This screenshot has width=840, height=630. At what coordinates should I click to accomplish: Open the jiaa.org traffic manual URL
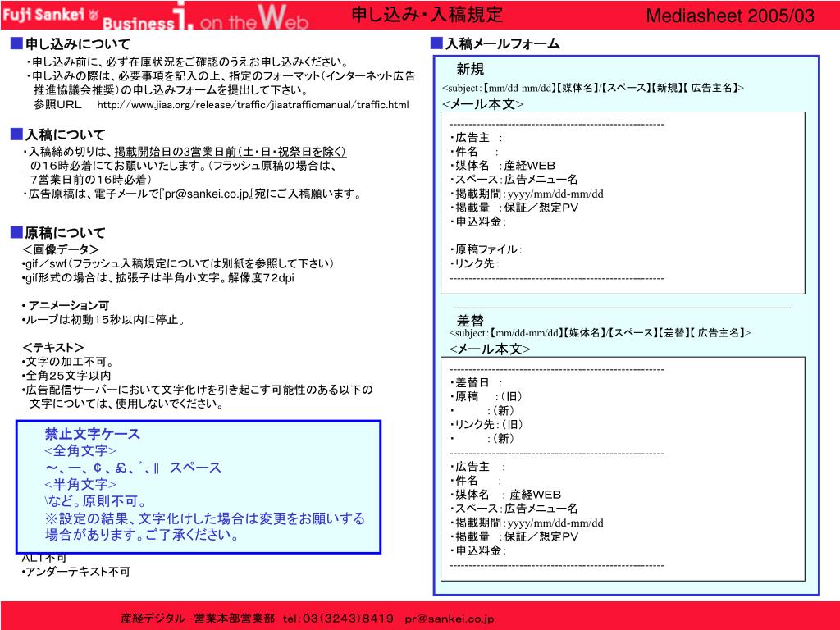click(253, 104)
